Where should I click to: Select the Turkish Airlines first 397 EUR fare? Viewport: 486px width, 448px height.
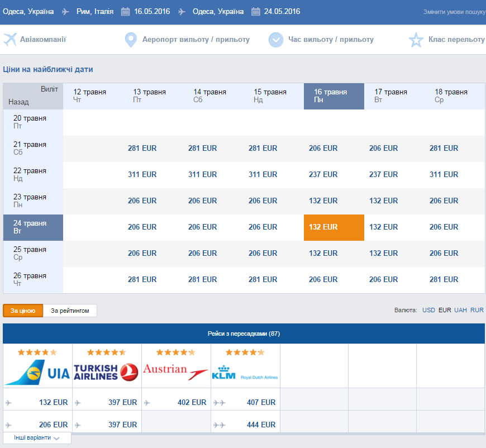point(123,402)
